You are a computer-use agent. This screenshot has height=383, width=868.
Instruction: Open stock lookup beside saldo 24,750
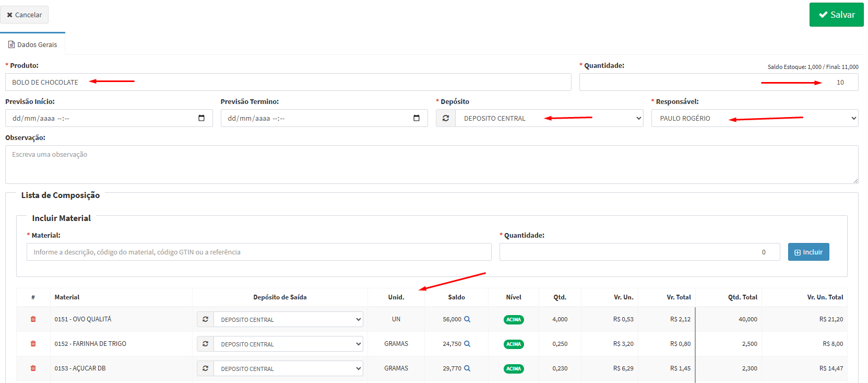coord(467,344)
